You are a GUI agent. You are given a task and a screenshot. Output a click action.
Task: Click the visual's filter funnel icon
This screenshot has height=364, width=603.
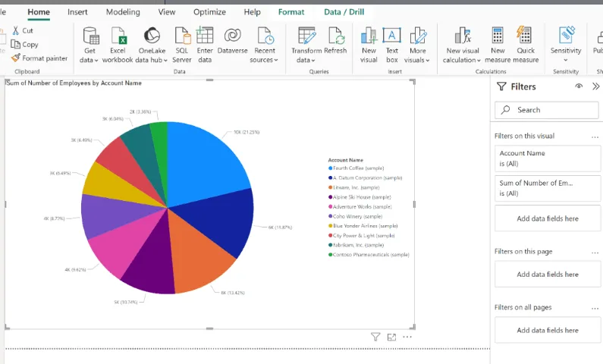(375, 337)
